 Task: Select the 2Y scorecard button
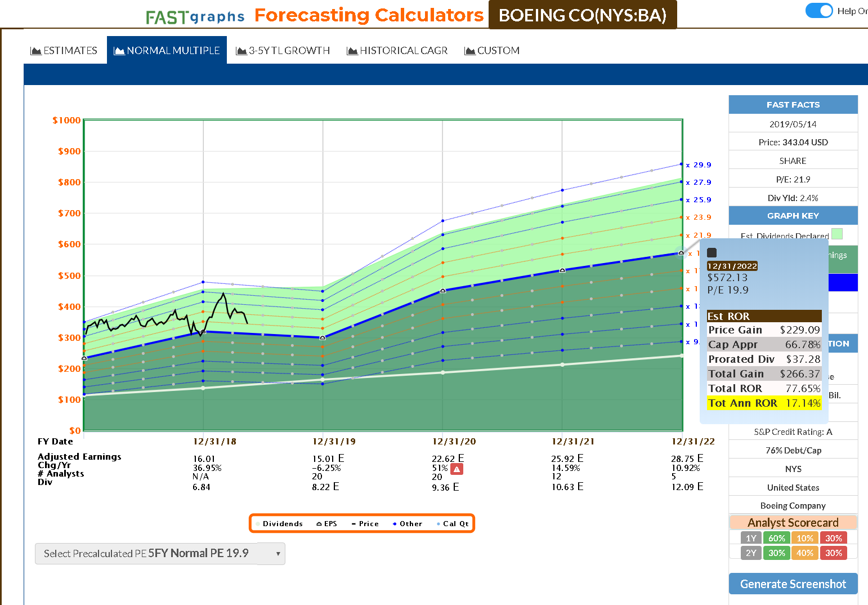coord(751,553)
